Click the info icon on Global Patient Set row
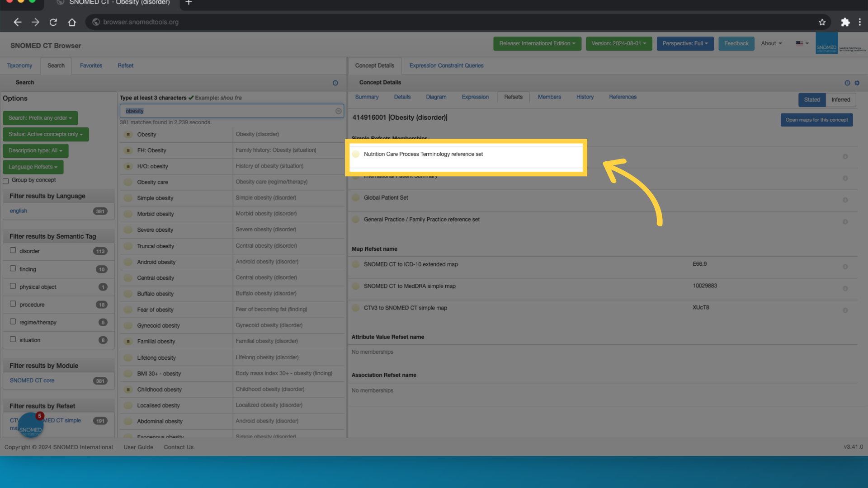This screenshot has width=868, height=488. [845, 200]
